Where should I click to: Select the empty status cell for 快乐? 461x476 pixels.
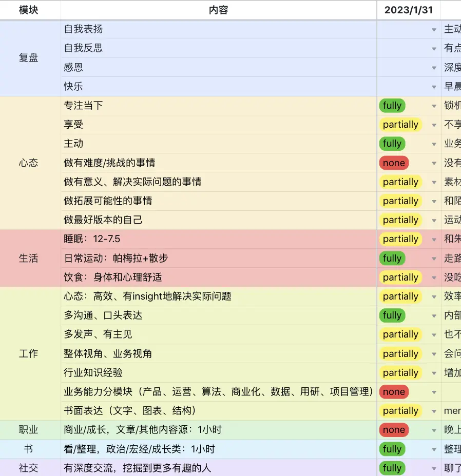404,87
